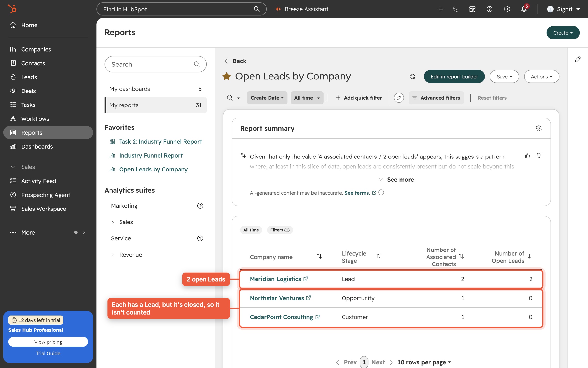Open Meridian Logistics external link icon
The height and width of the screenshot is (368, 588).
[306, 279]
